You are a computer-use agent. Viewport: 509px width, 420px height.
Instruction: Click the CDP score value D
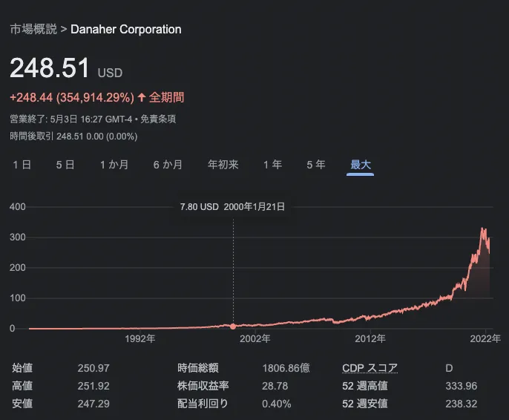point(450,368)
